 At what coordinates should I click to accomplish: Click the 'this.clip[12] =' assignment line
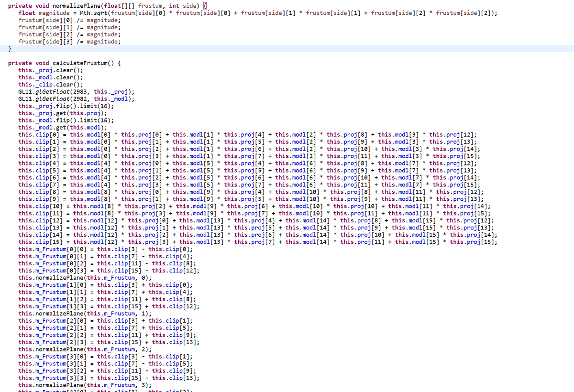[x=256, y=220]
